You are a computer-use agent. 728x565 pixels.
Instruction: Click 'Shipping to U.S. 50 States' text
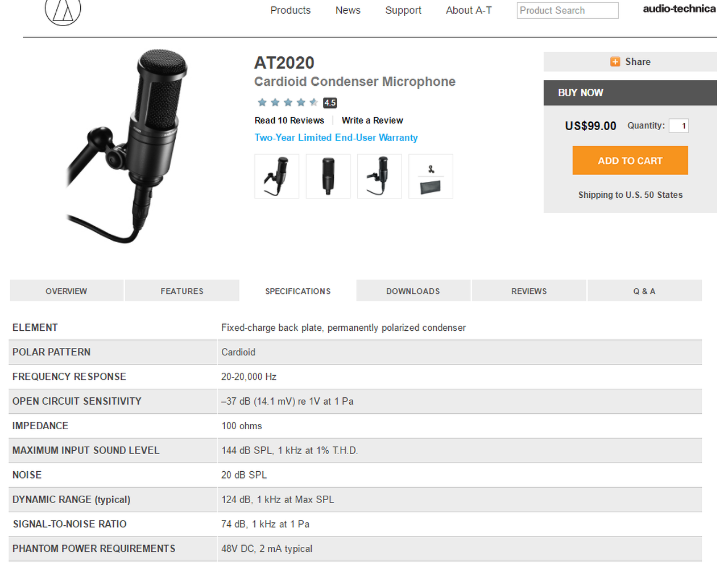[x=630, y=195]
